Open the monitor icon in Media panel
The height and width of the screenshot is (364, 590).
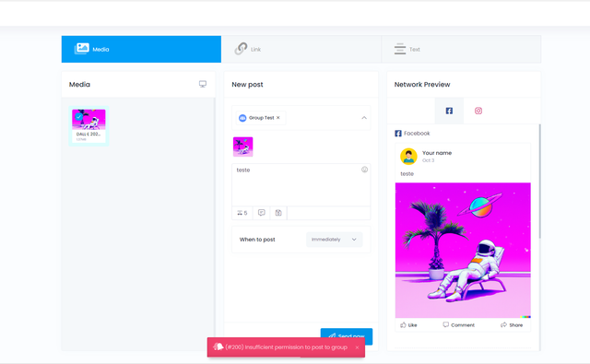(203, 84)
